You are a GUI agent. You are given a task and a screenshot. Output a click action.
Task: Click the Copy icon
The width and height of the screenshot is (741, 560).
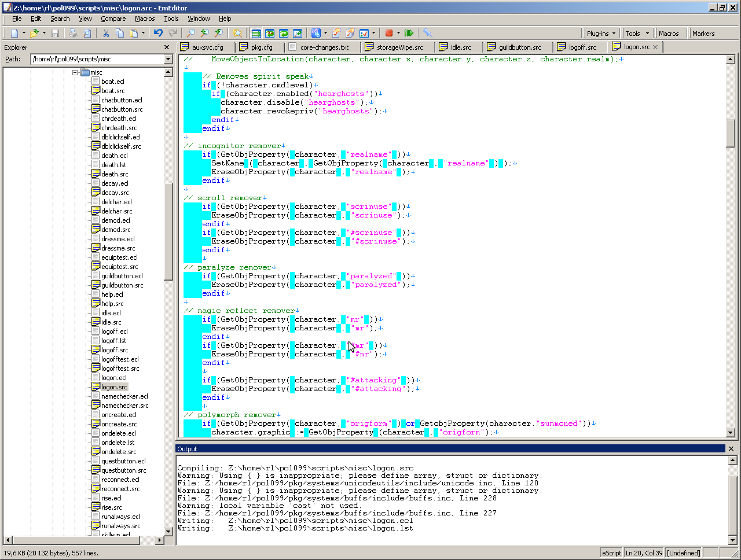[x=120, y=33]
